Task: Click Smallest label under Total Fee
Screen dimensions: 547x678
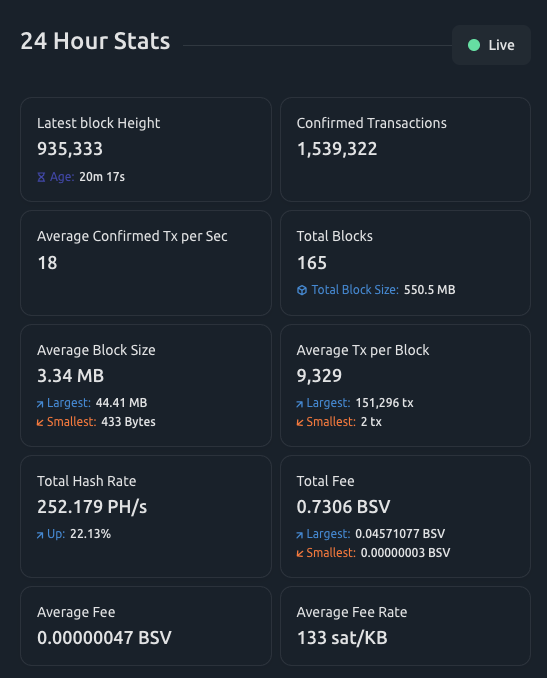Action: pos(331,553)
